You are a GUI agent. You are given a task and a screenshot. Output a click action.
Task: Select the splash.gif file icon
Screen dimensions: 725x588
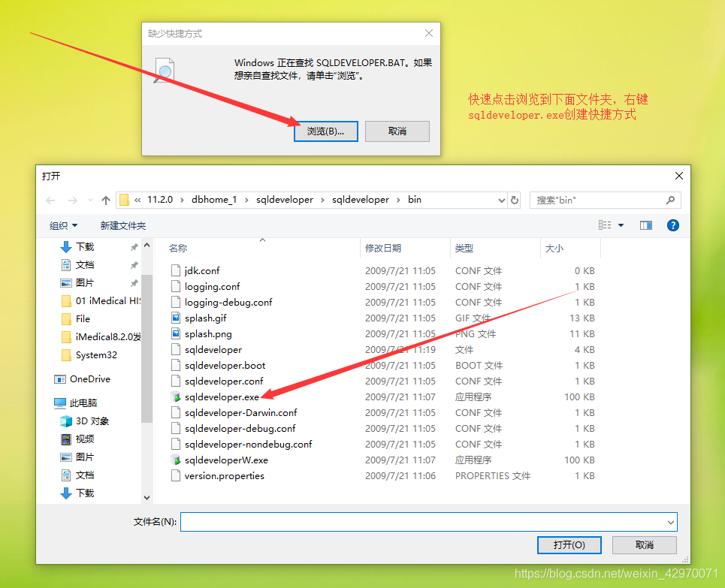(x=176, y=318)
